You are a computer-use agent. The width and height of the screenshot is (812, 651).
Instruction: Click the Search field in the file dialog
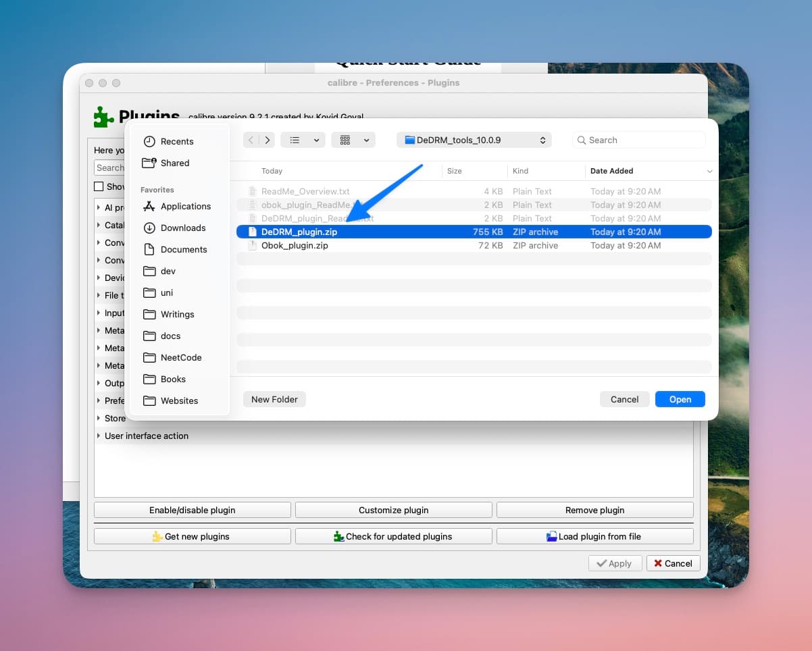pos(638,140)
